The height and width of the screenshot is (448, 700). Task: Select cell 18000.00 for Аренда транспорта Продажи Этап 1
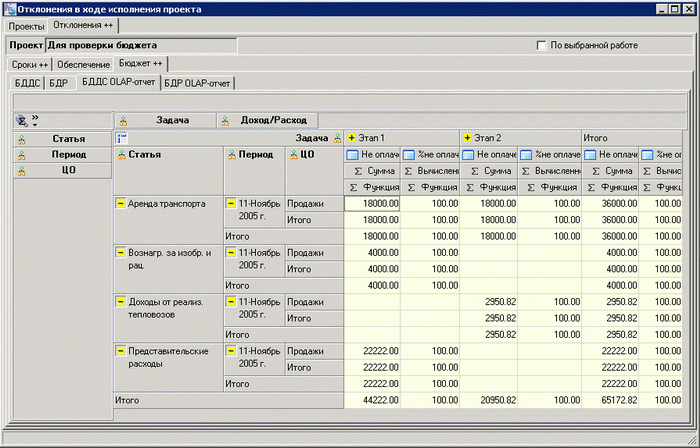(372, 204)
